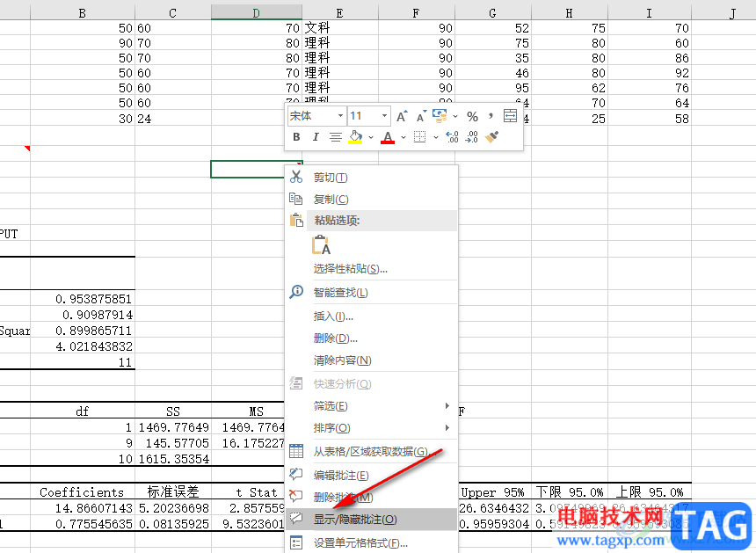Click the format cells icon

(x=296, y=542)
